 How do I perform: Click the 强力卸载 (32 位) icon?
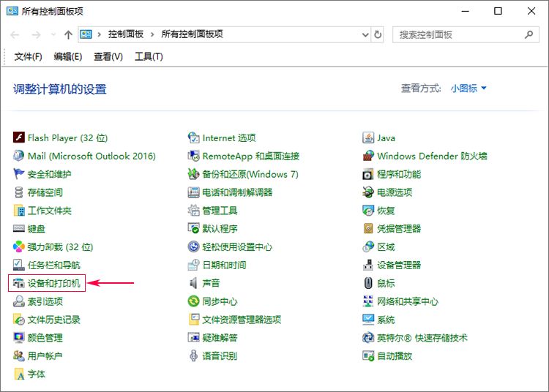pyautogui.click(x=18, y=246)
